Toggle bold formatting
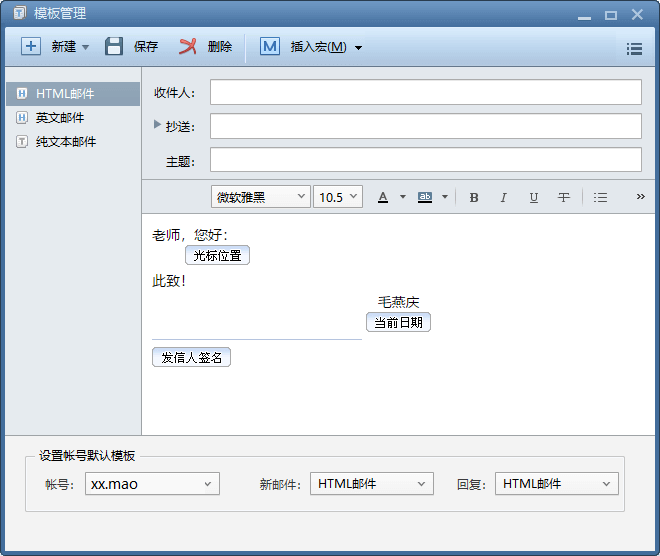Viewport: 660px width, 556px height. [474, 197]
